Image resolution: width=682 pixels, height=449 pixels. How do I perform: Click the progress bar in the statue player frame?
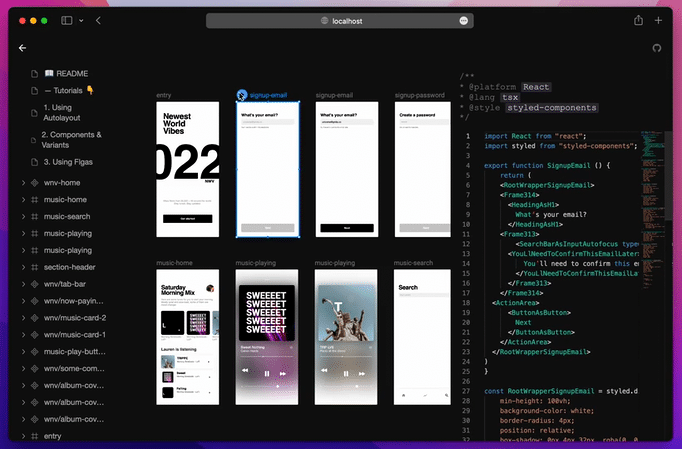point(346,356)
